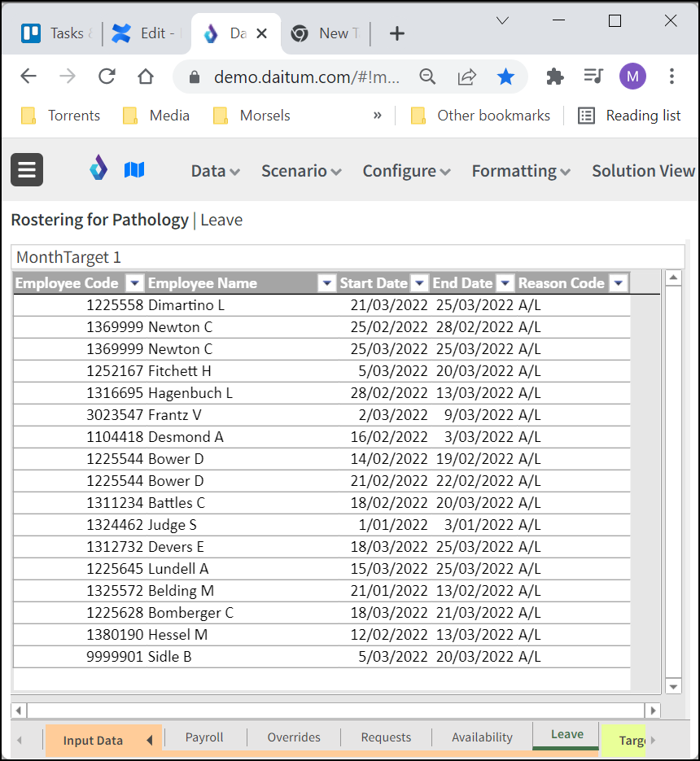Viewport: 700px width, 761px height.
Task: Click the blue map icon
Action: point(134,169)
